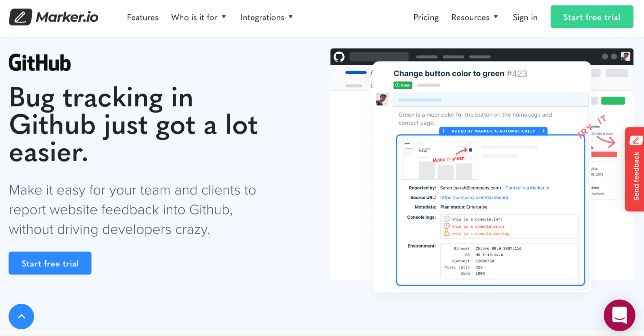Click the user avatar in mockup header

coord(625,56)
